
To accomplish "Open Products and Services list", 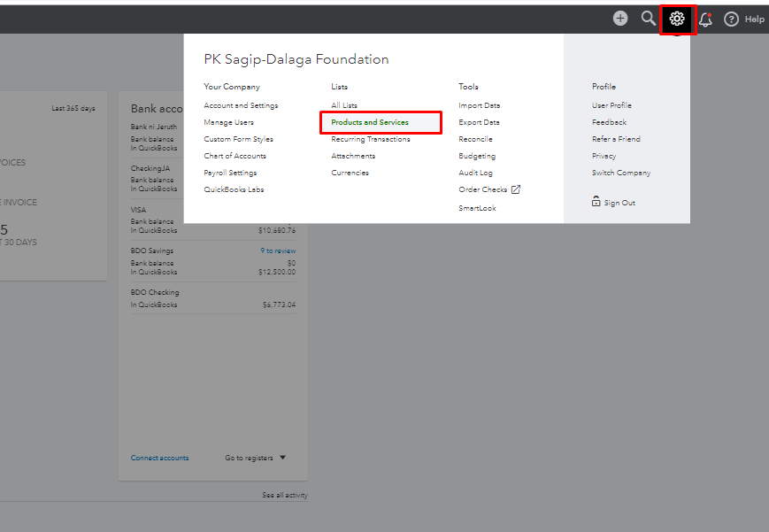I will (370, 122).
